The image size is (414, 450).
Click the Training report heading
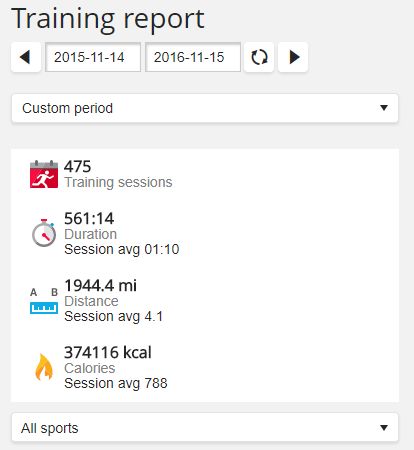(108, 19)
